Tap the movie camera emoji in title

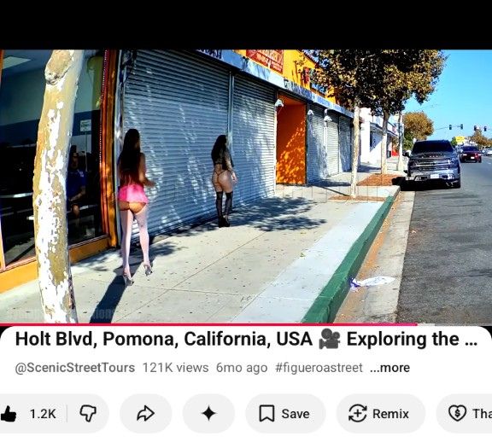click(330, 340)
